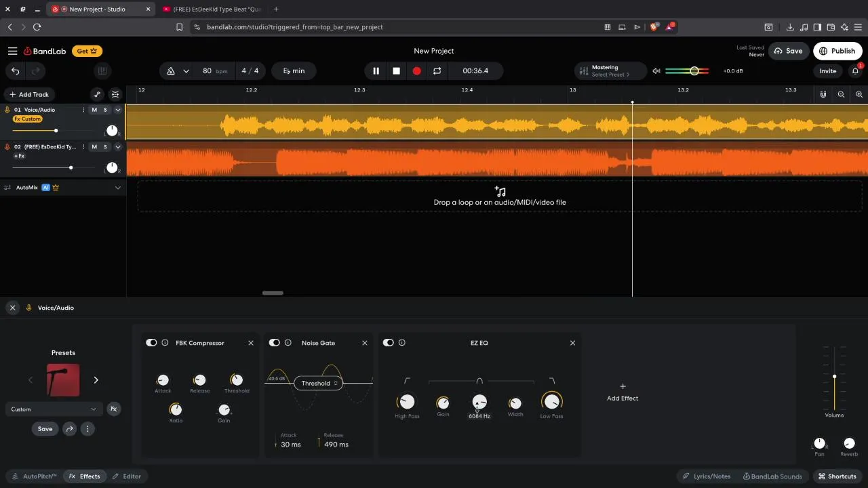Click the Fx Custom badge on Voice/Audio track
This screenshot has width=868, height=488.
tap(27, 119)
